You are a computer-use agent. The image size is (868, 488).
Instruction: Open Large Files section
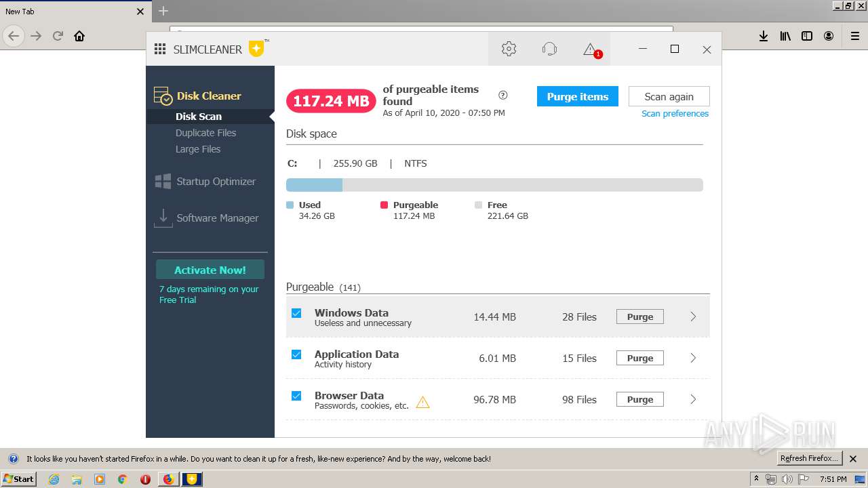pyautogui.click(x=198, y=149)
